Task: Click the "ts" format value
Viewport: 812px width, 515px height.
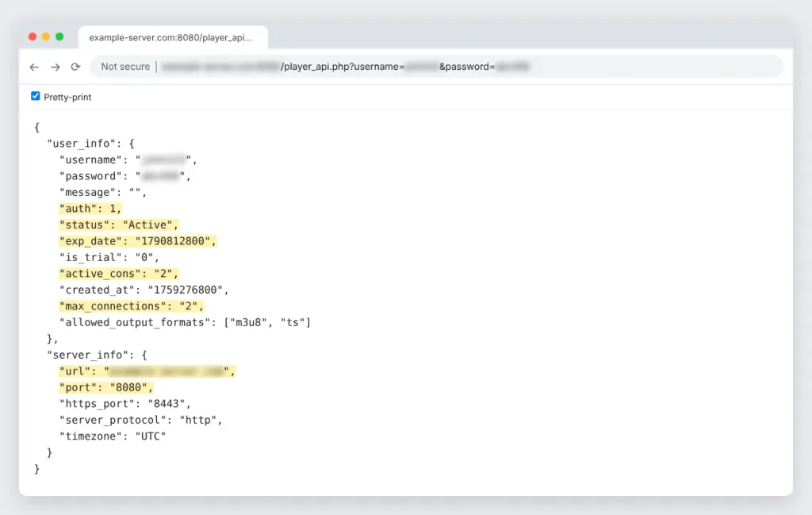Action: [x=293, y=322]
